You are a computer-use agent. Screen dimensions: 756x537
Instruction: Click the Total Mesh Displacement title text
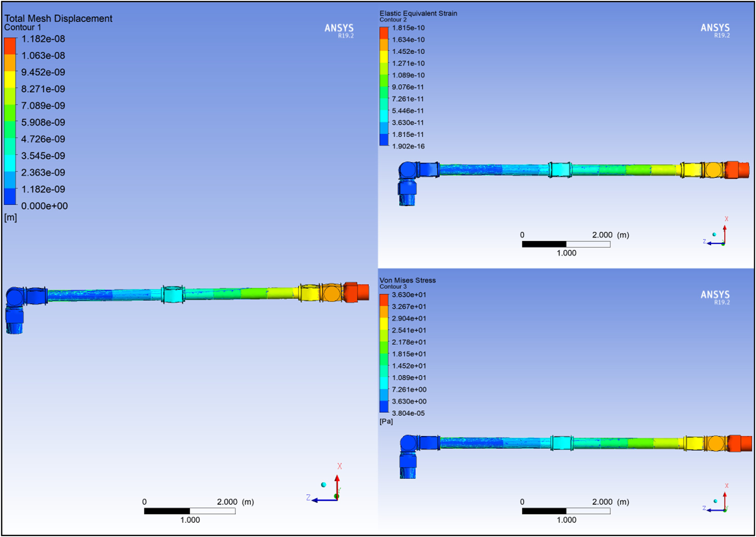58,18
